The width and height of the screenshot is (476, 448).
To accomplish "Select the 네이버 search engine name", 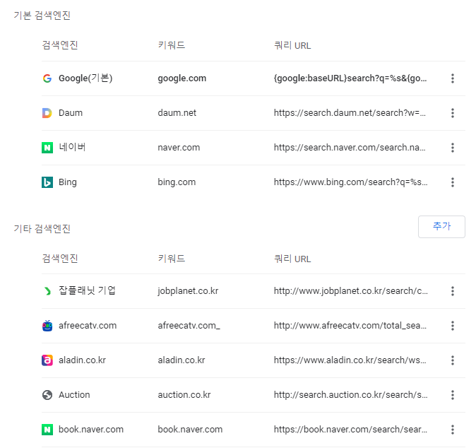I will coord(72,147).
